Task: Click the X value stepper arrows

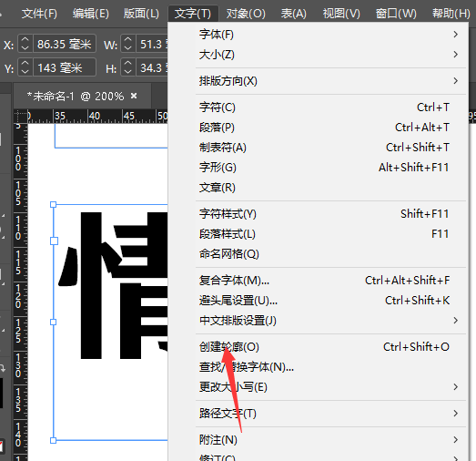Action: (x=25, y=45)
